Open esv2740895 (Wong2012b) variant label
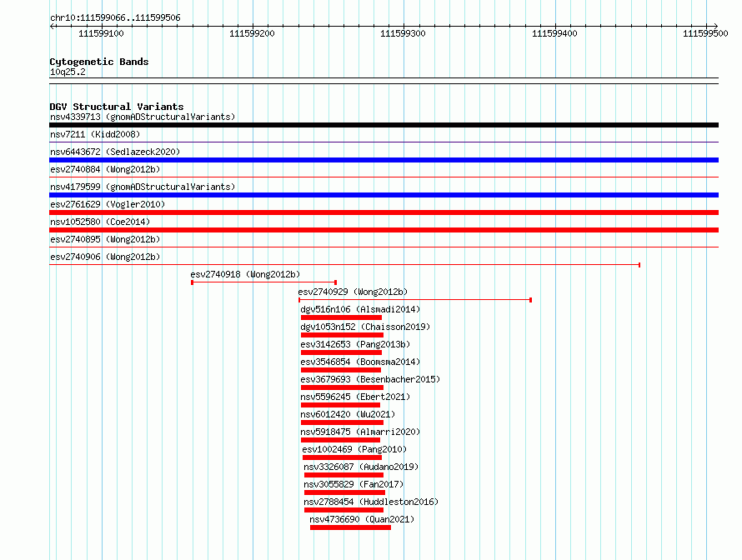Screen dimensions: 742x560 (105, 239)
